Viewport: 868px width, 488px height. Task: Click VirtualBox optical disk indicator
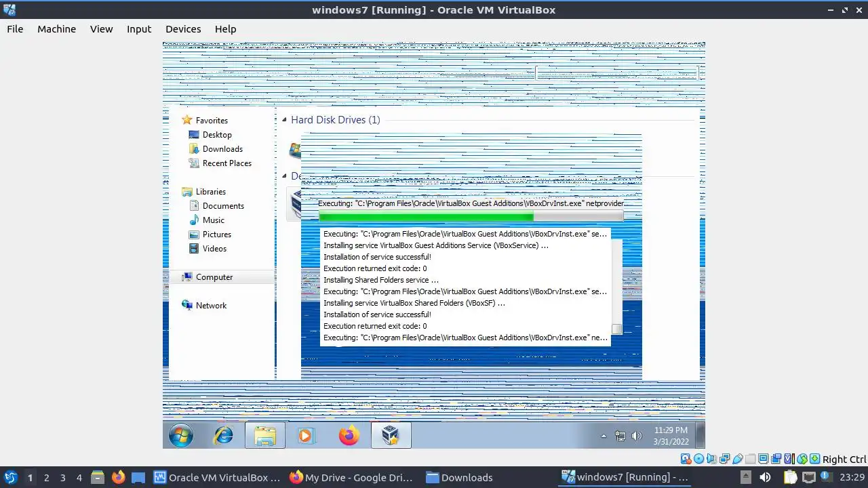click(x=698, y=459)
